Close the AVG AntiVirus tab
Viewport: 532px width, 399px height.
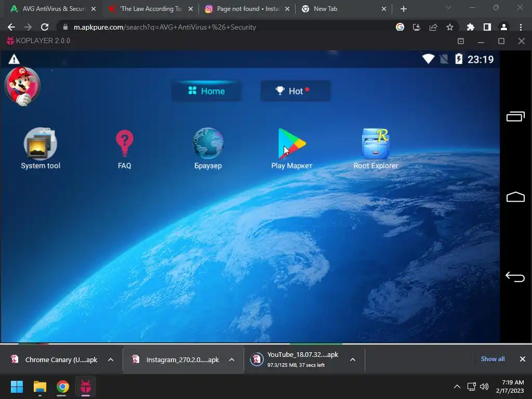click(94, 9)
